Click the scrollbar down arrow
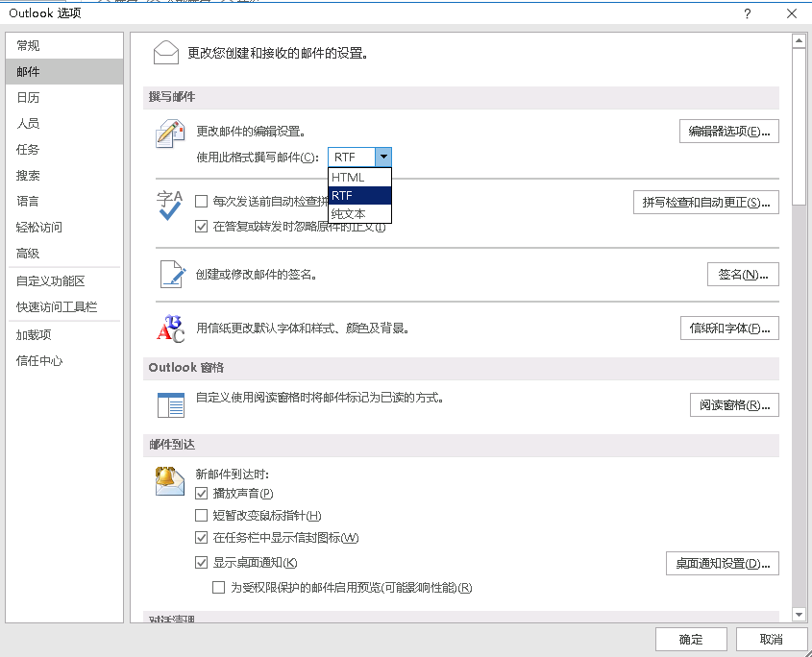The height and width of the screenshot is (657, 812). (x=799, y=615)
